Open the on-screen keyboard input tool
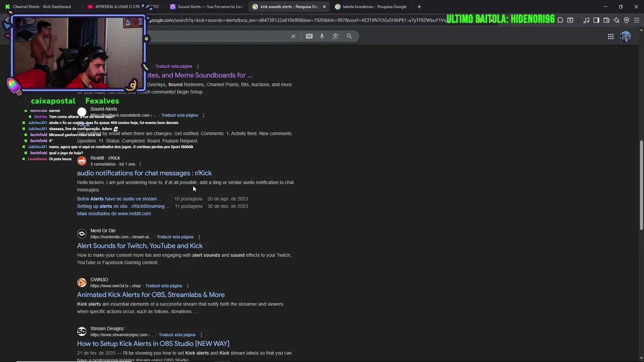 tap(309, 36)
